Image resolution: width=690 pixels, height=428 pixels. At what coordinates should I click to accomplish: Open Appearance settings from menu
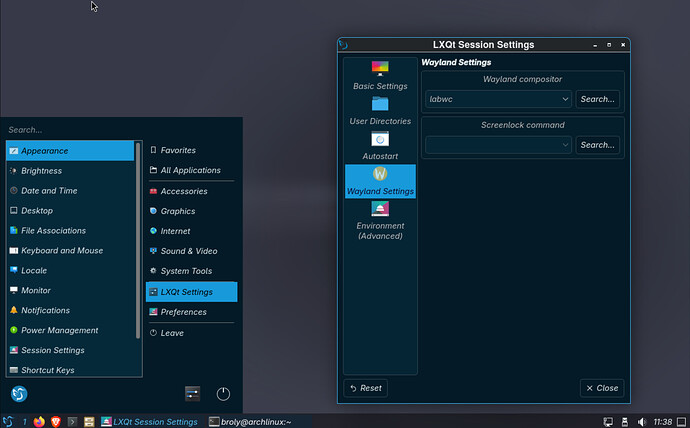click(x=70, y=151)
